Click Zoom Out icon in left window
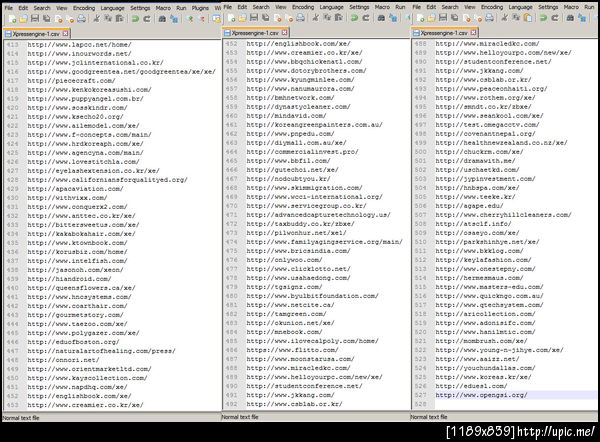The height and width of the screenshot is (442, 600). point(201,18)
